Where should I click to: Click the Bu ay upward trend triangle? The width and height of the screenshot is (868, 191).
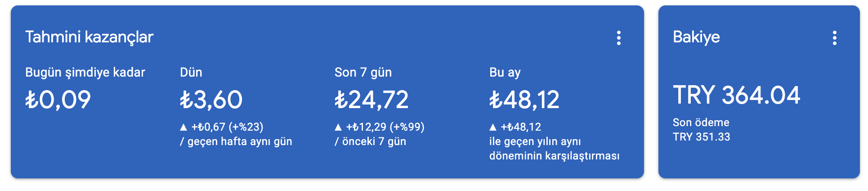coord(493,127)
